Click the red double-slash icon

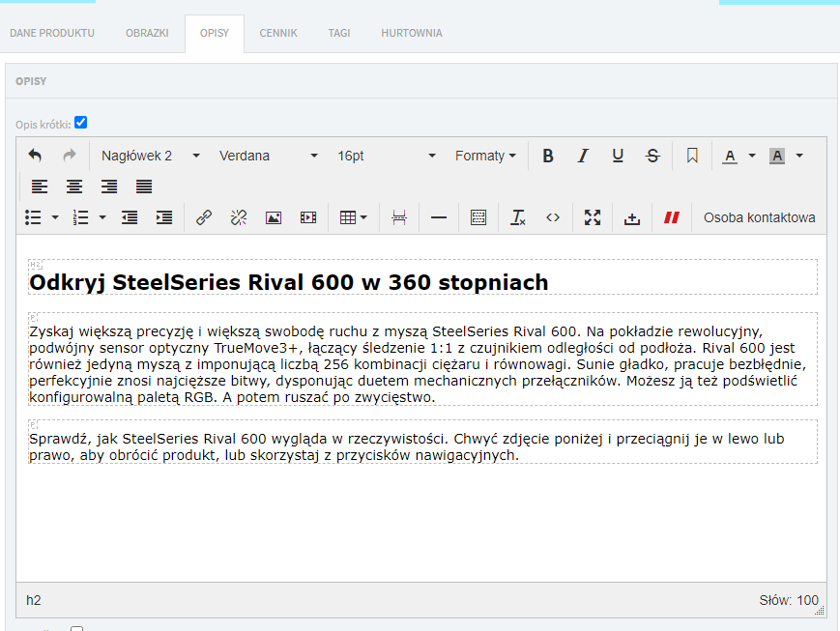click(672, 217)
